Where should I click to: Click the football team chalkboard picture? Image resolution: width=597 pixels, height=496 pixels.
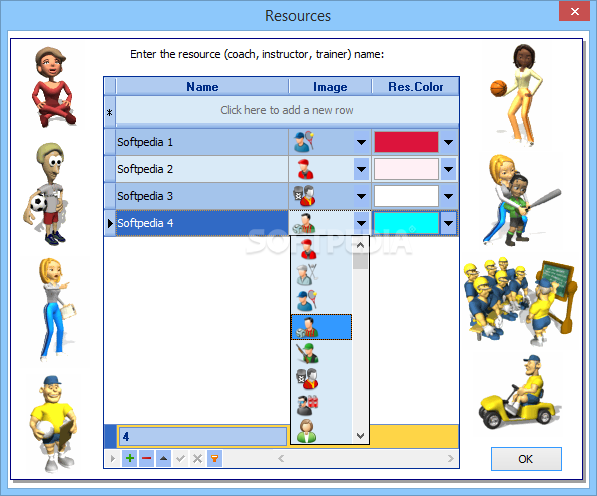coord(520,301)
